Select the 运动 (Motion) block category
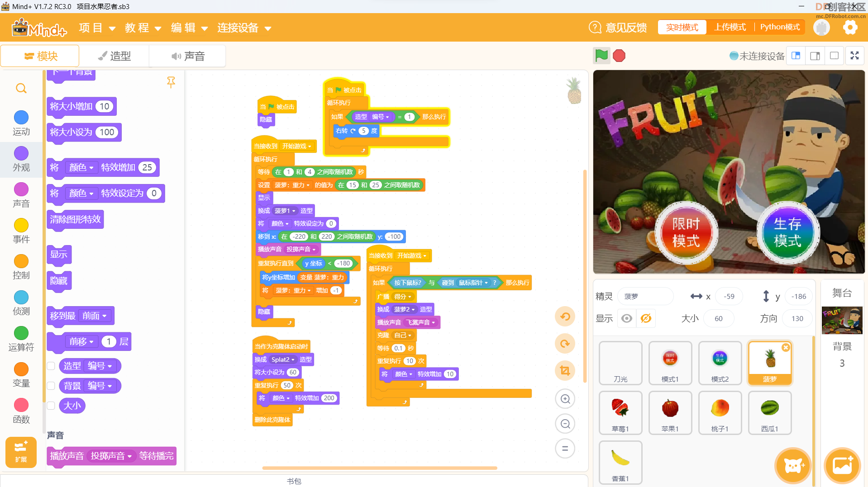868x487 pixels. click(x=21, y=123)
